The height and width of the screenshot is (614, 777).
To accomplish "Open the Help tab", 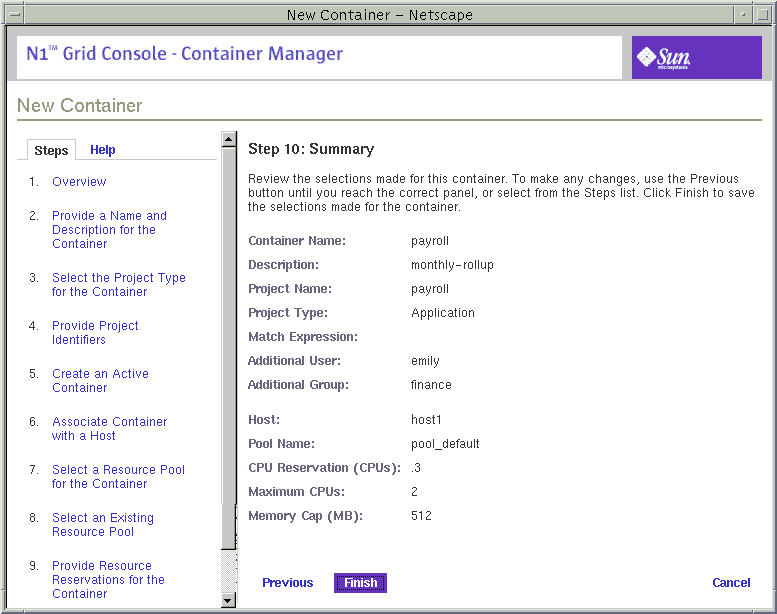I will pyautogui.click(x=103, y=150).
